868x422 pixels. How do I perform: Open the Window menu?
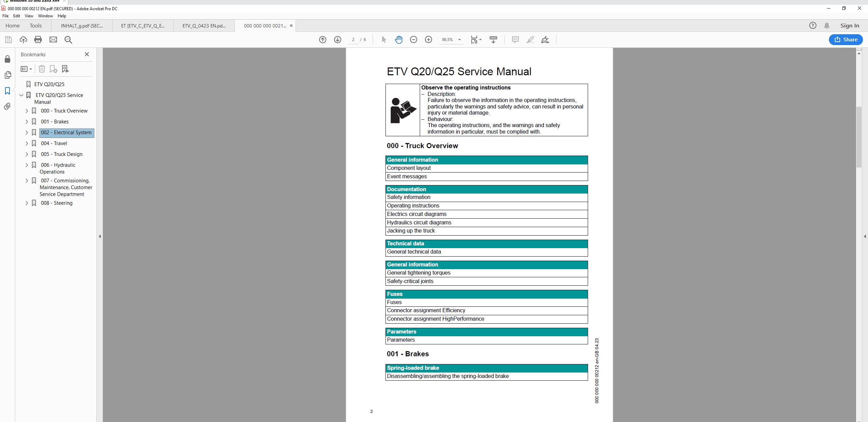(45, 16)
